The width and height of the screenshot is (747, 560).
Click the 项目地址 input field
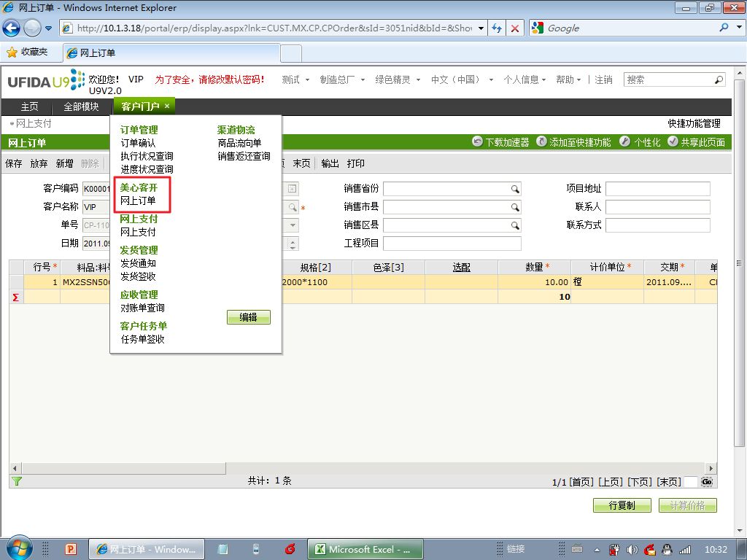(657, 189)
